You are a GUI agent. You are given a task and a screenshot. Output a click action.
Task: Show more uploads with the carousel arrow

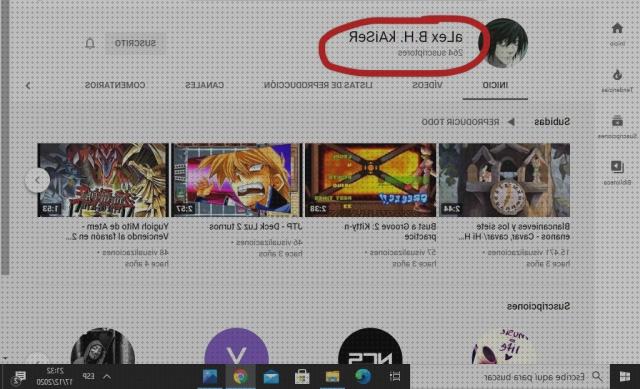(x=38, y=180)
